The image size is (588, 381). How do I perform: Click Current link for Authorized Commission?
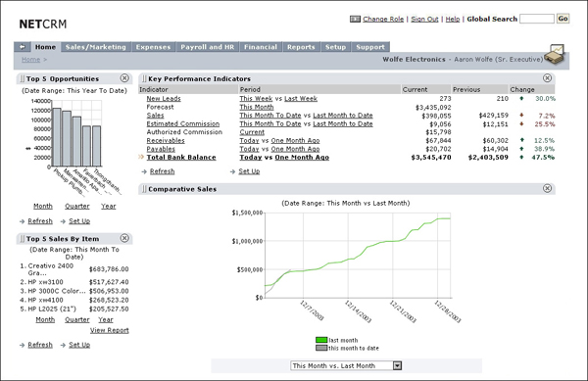tap(252, 132)
